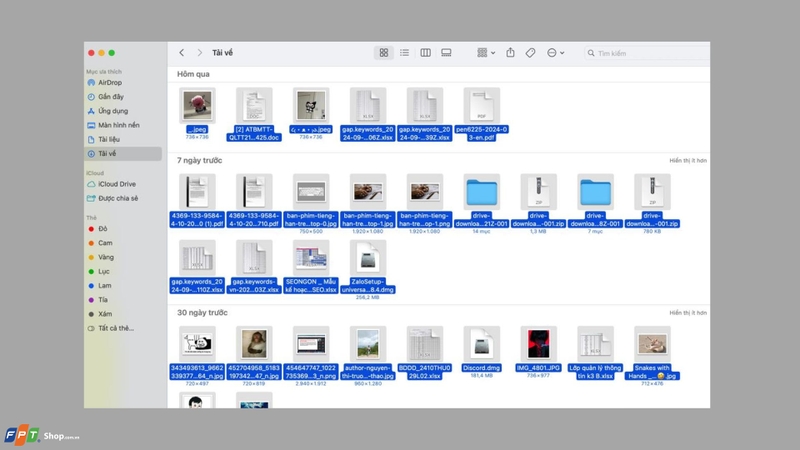Go back with the left arrow
800x450 pixels.
182,53
